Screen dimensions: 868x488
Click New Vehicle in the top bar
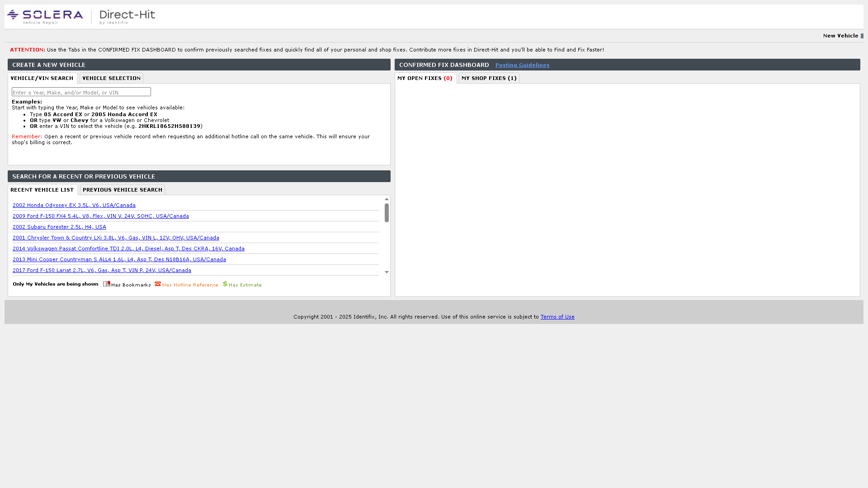coord(840,36)
